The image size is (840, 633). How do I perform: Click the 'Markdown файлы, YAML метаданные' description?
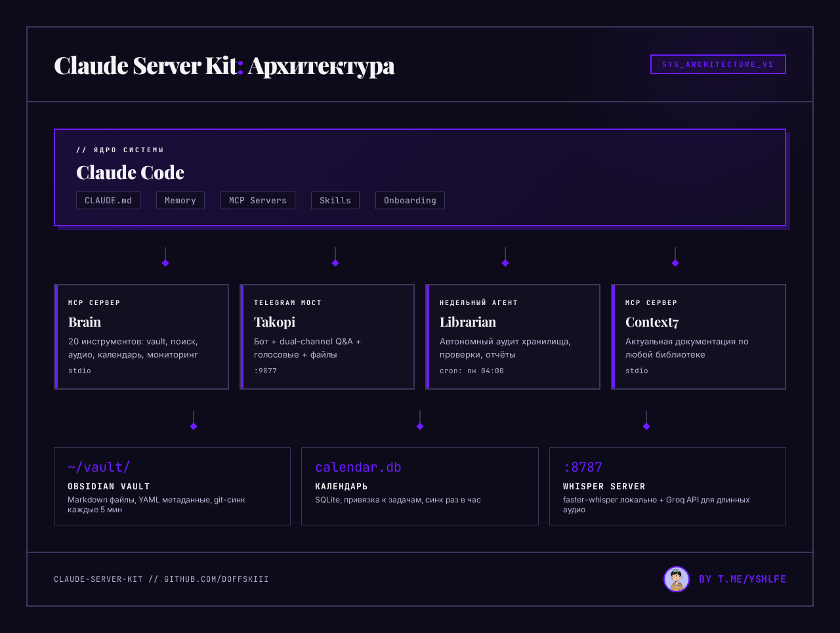point(156,504)
